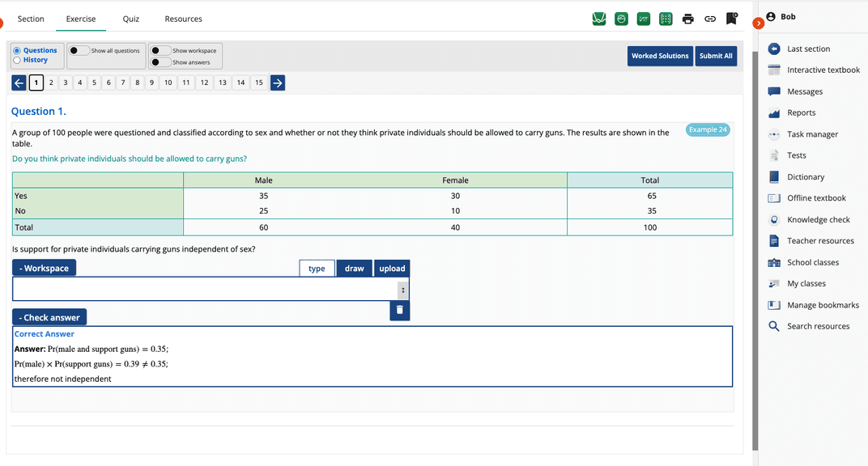Image resolution: width=868 pixels, height=466 pixels.
Task: Collapse the right sidebar with orange chevron
Action: pos(758,23)
